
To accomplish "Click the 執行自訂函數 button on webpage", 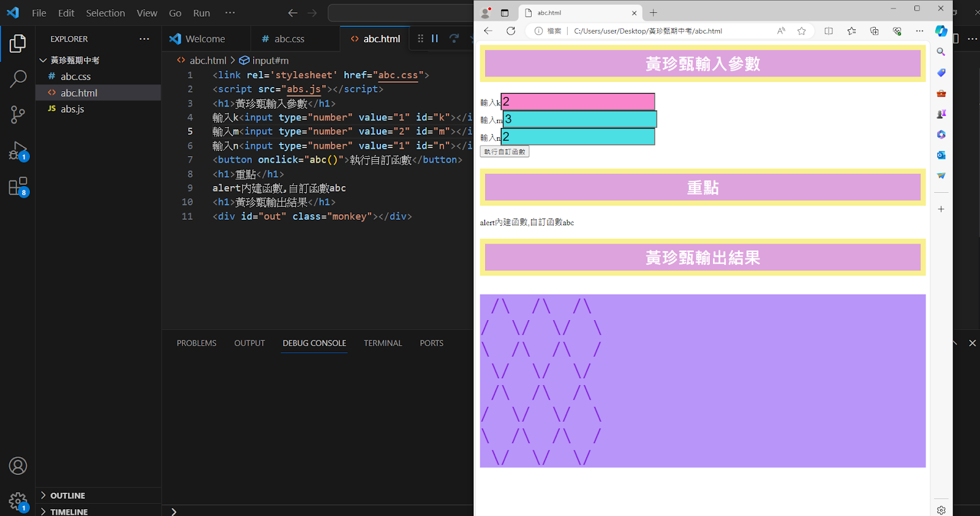I will point(505,152).
